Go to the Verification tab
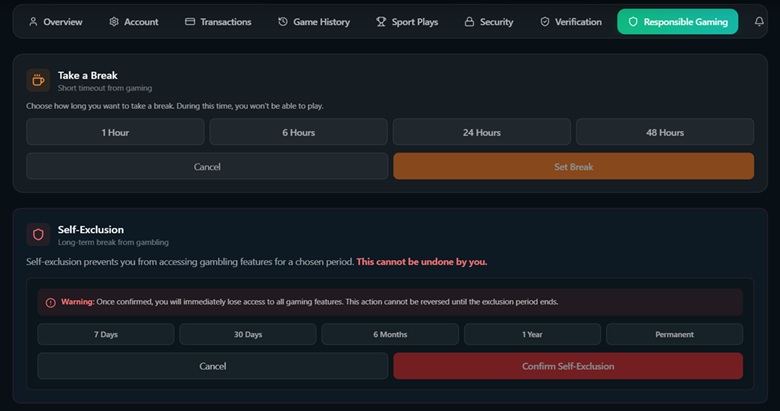Screen dimensions: 780x411 pos(570,22)
